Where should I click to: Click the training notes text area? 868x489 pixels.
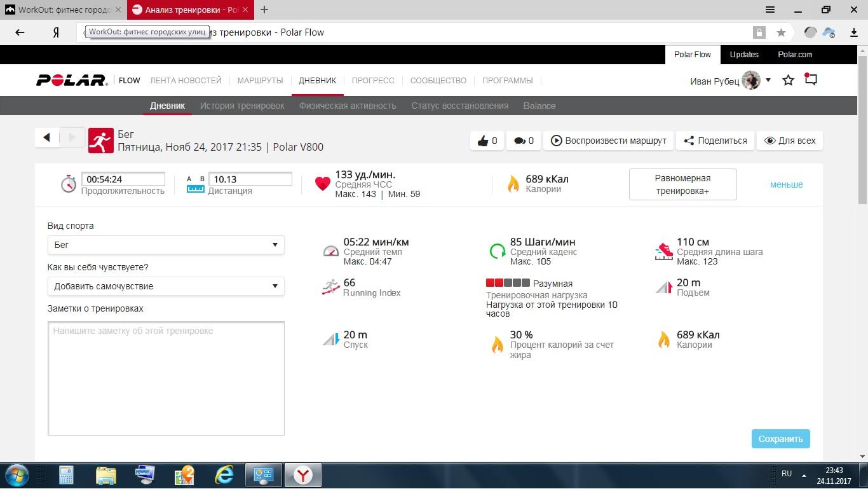[166, 378]
